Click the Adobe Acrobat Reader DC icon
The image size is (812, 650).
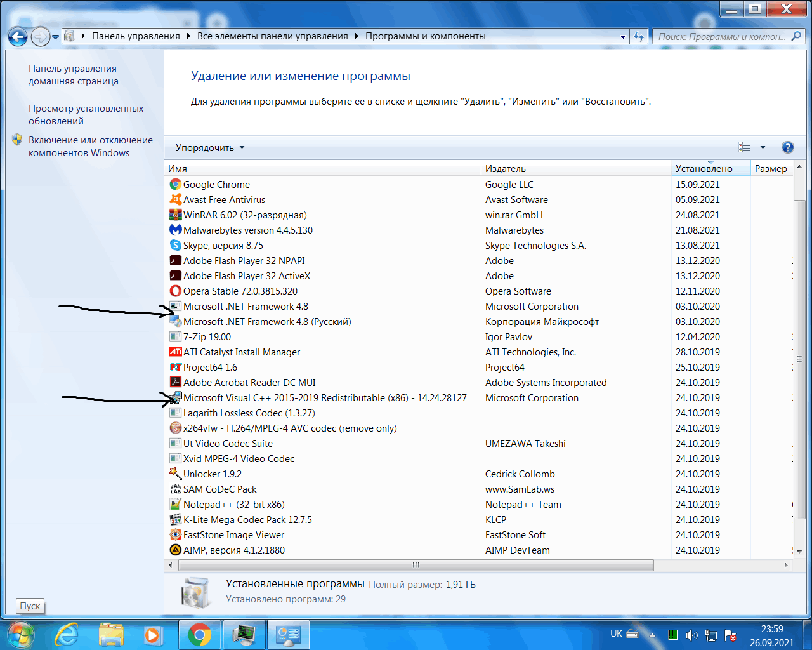[x=176, y=382]
